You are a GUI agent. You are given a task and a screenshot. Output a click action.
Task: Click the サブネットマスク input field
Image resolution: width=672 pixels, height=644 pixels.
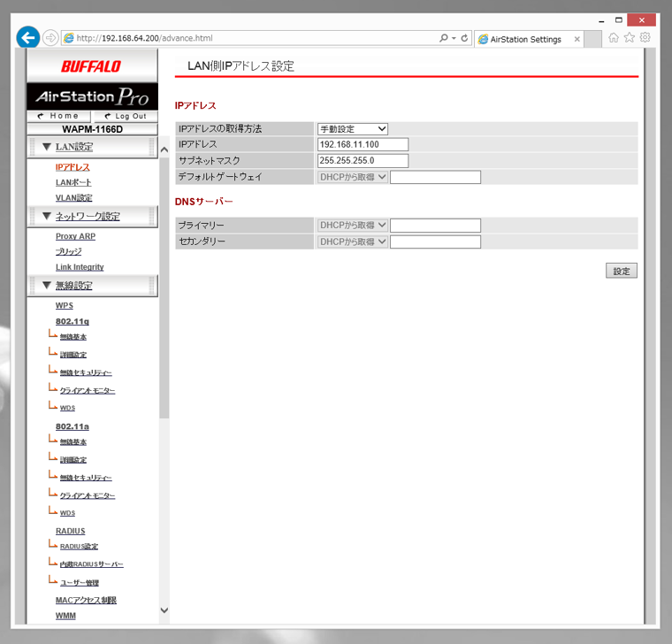[x=363, y=161]
